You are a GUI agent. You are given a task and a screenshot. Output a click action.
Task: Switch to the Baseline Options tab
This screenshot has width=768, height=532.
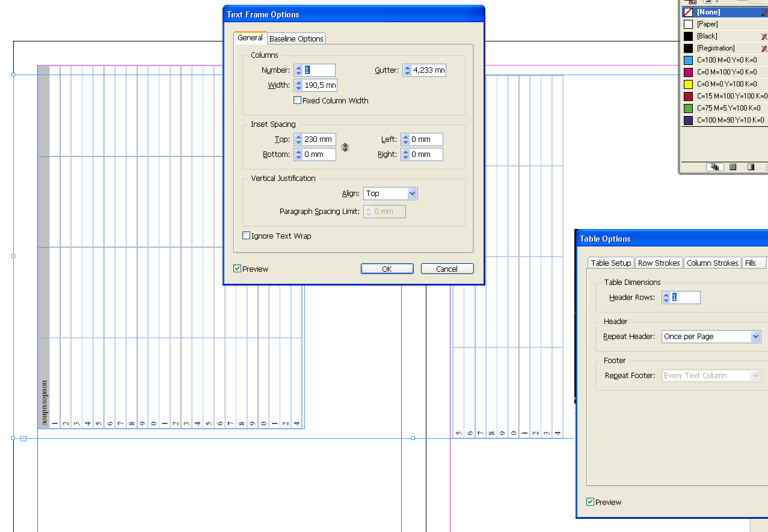[296, 38]
